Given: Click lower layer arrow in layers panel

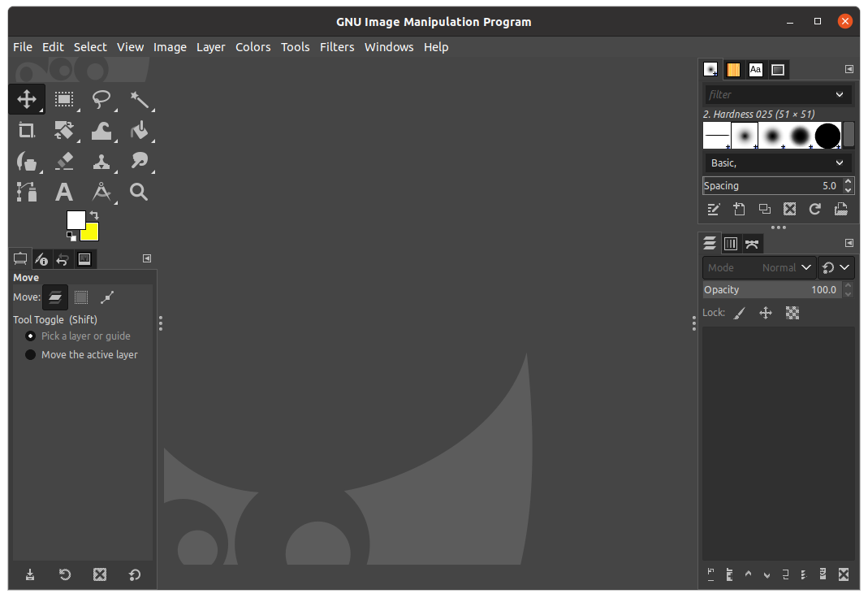Looking at the screenshot, I should tap(767, 574).
